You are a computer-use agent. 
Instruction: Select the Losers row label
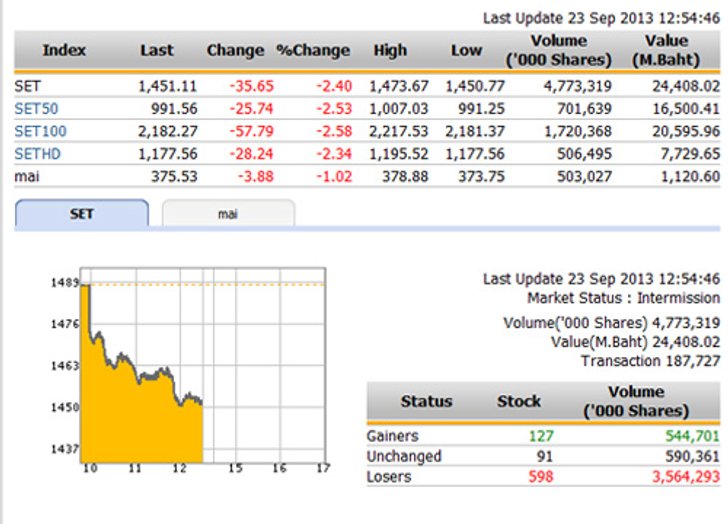click(x=389, y=477)
